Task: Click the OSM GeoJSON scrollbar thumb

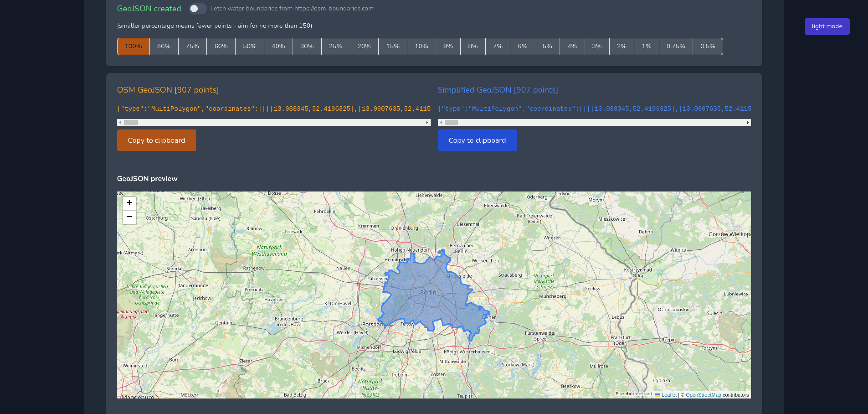Action: pyautogui.click(x=131, y=122)
